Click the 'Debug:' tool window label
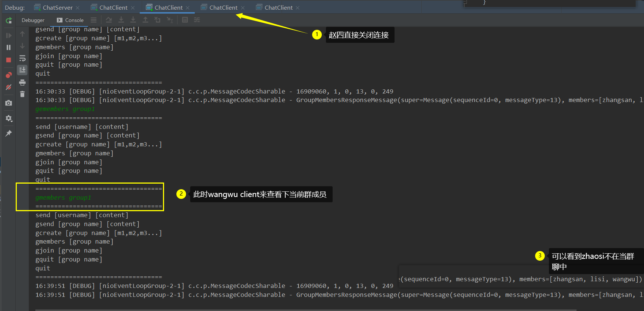This screenshot has height=311, width=644. point(15,7)
